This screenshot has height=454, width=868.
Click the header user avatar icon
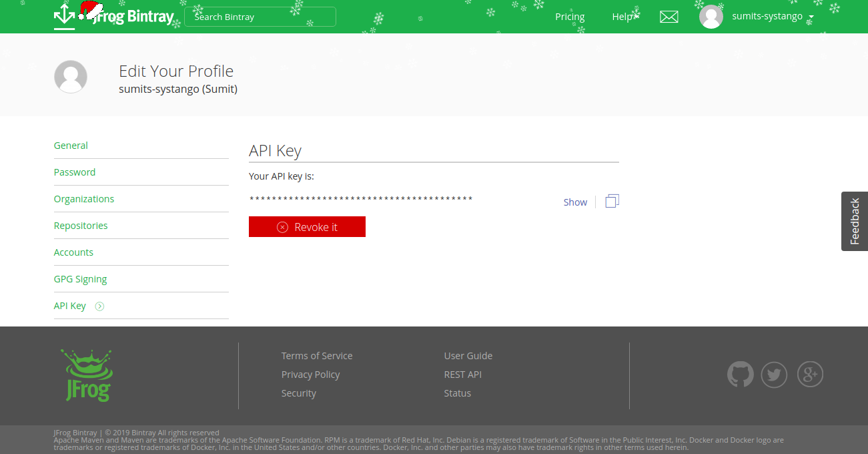(711, 17)
